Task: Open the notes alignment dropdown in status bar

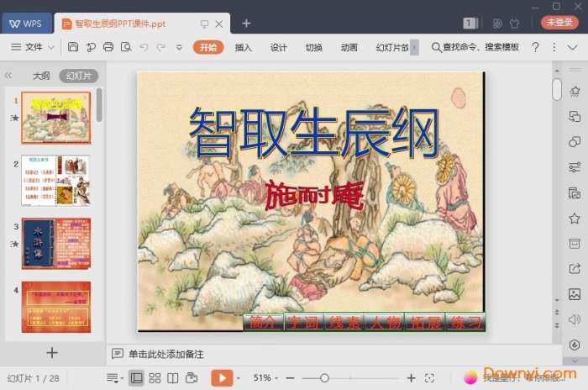Action: tap(114, 378)
